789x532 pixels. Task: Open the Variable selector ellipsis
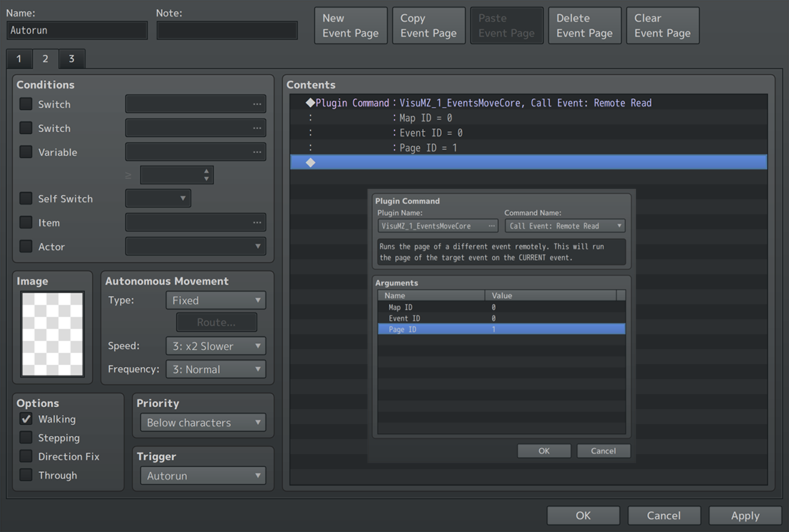tap(257, 152)
